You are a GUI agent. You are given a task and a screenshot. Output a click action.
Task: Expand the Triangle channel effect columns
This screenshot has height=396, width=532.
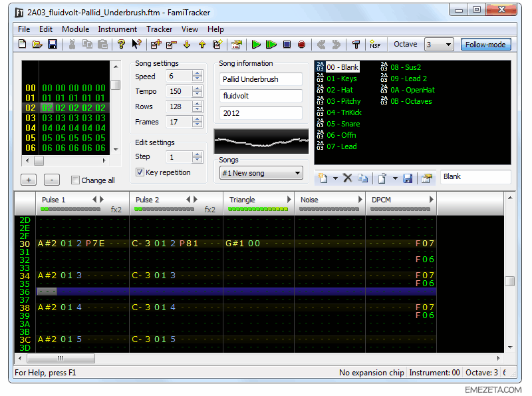(x=289, y=200)
